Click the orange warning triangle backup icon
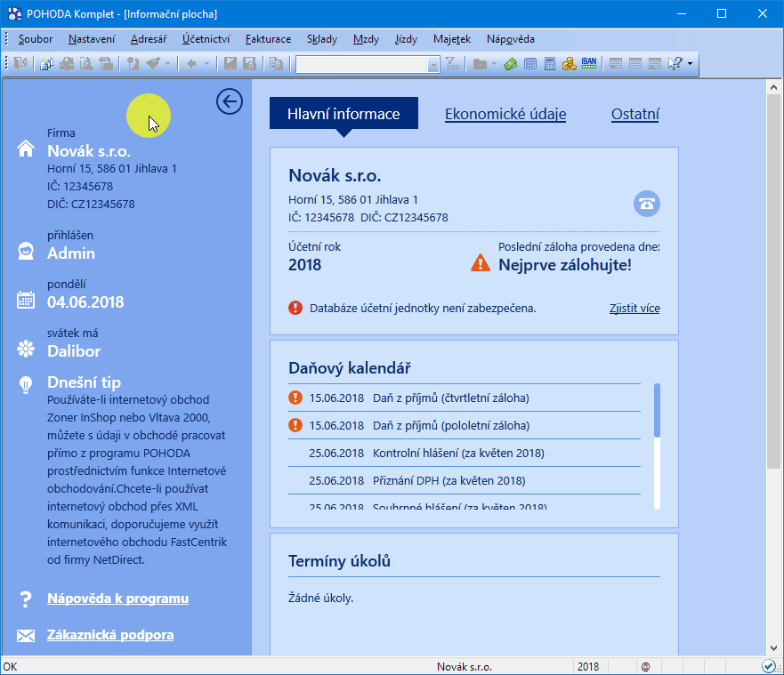Image resolution: width=784 pixels, height=675 pixels. 481,263
